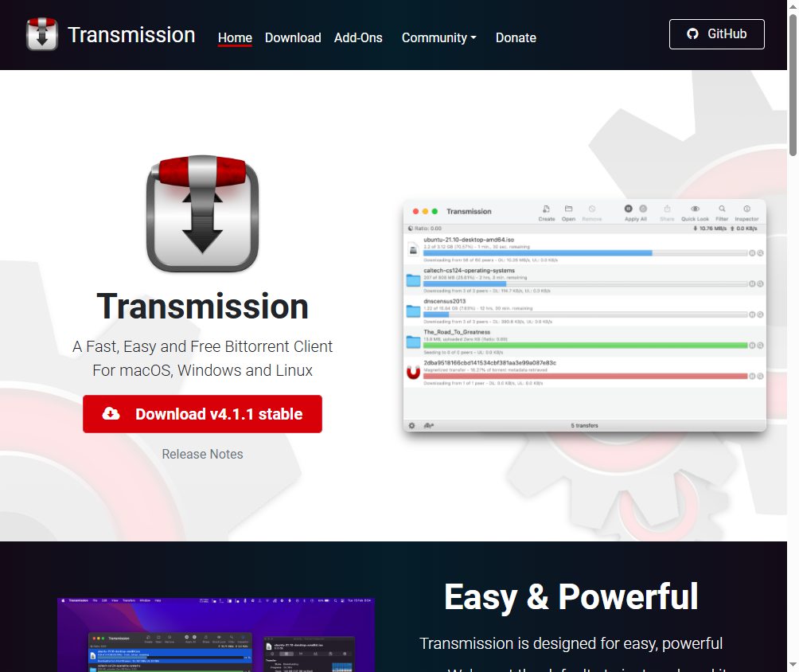Click the Transmission logo icon in navbar
799x672 pixels.
click(42, 34)
